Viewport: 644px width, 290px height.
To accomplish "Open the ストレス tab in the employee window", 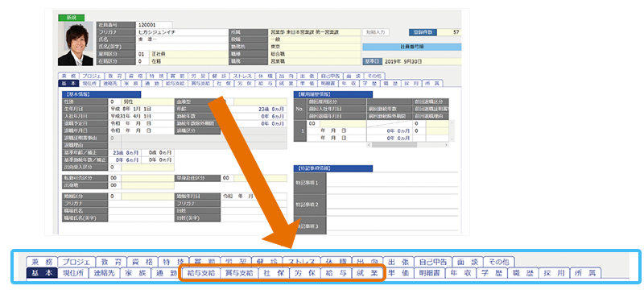I will [x=242, y=77].
